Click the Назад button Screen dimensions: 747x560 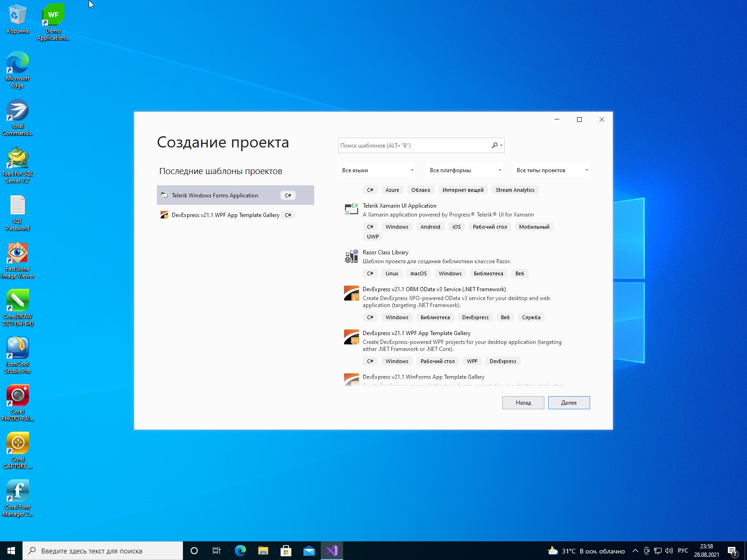tap(523, 403)
